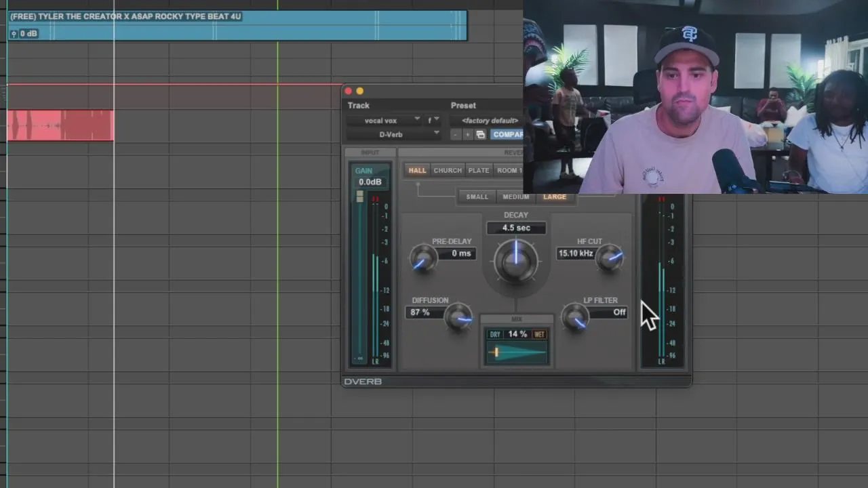This screenshot has height=488, width=868.
Task: Select the PLATE reverb algorithm
Action: point(479,170)
